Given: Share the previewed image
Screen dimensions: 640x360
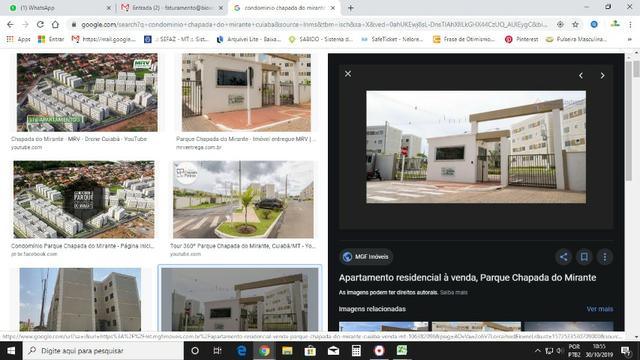Looking at the screenshot, I should tap(564, 257).
